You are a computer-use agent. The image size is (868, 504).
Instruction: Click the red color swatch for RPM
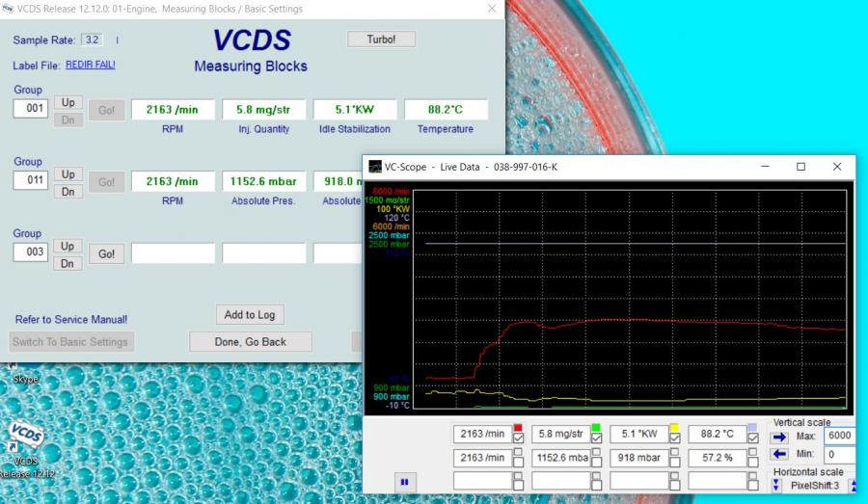coord(519,427)
